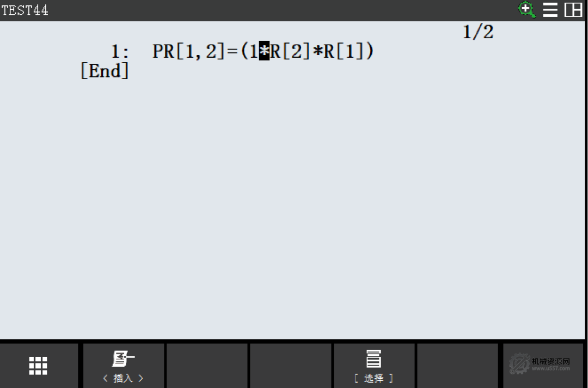Click the split window layout icon

pyautogui.click(x=573, y=10)
